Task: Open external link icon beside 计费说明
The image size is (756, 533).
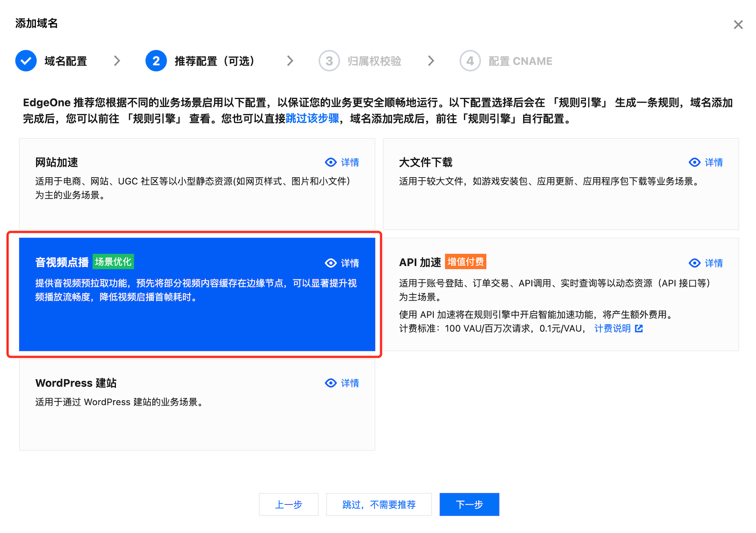Action: coord(639,328)
